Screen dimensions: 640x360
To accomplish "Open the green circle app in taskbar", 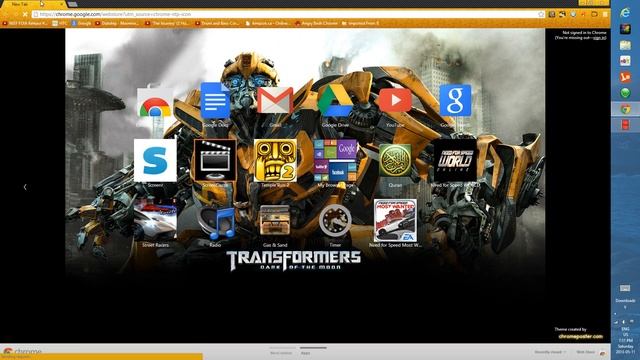I will pos(625,93).
